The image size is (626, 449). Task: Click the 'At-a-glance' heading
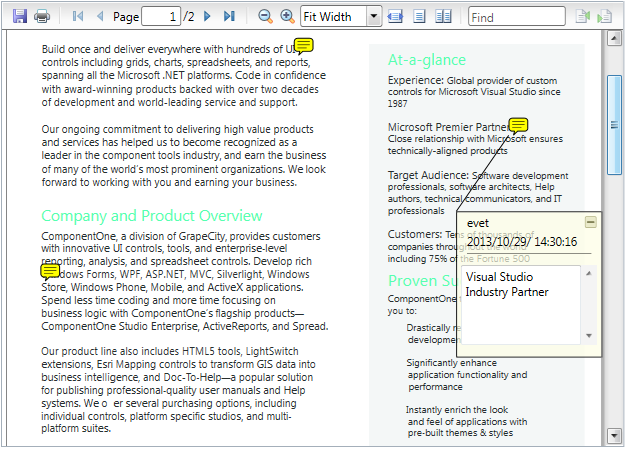pyautogui.click(x=427, y=60)
